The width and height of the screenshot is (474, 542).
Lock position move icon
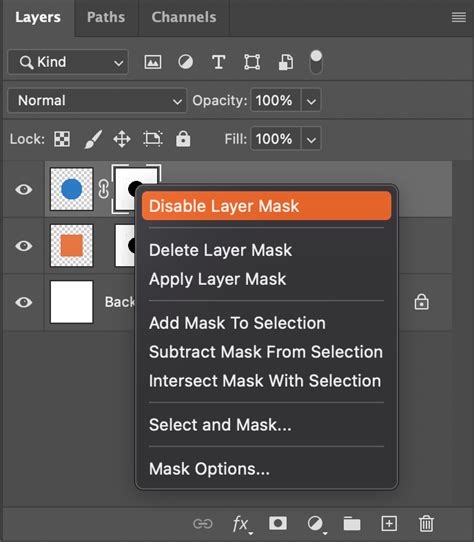pyautogui.click(x=122, y=139)
